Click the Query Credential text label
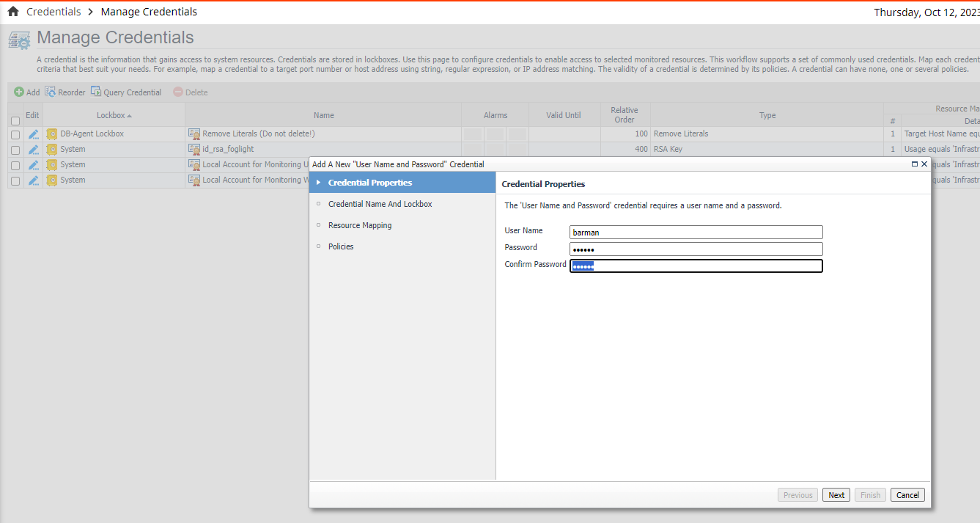The image size is (980, 523). point(133,92)
